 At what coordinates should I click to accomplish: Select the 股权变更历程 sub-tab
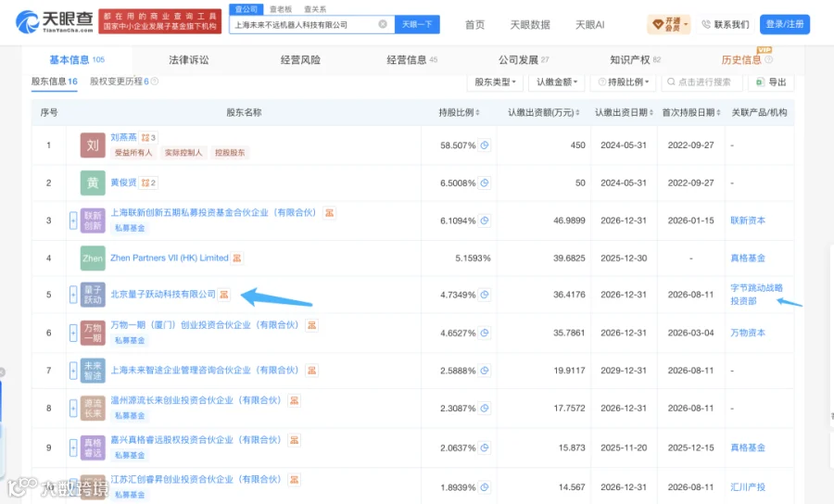[x=120, y=82]
